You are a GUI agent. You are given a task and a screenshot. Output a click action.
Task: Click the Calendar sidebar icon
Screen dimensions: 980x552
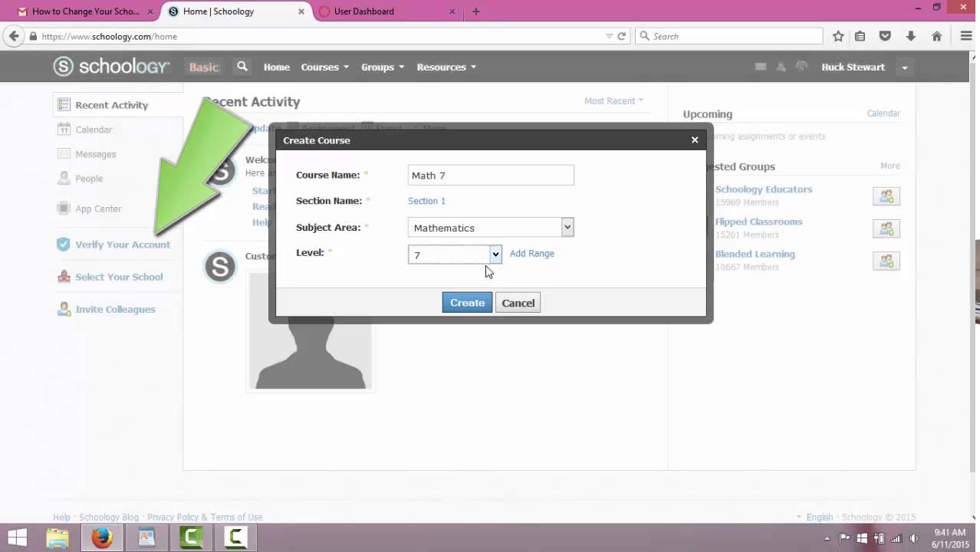[64, 130]
